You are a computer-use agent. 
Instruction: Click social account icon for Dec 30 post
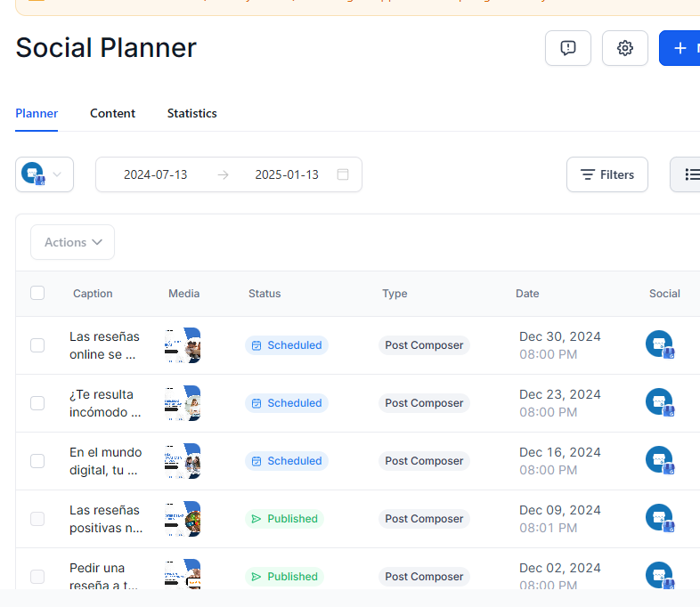coord(659,344)
